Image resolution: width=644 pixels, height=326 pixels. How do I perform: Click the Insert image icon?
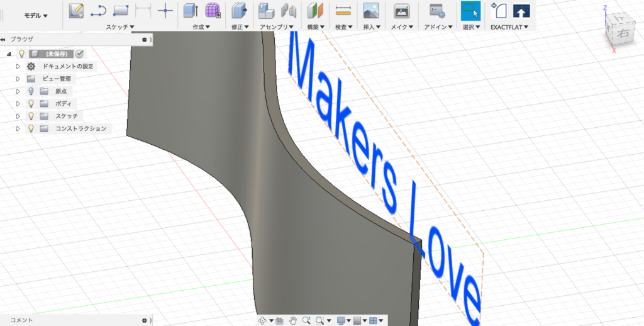pyautogui.click(x=371, y=10)
